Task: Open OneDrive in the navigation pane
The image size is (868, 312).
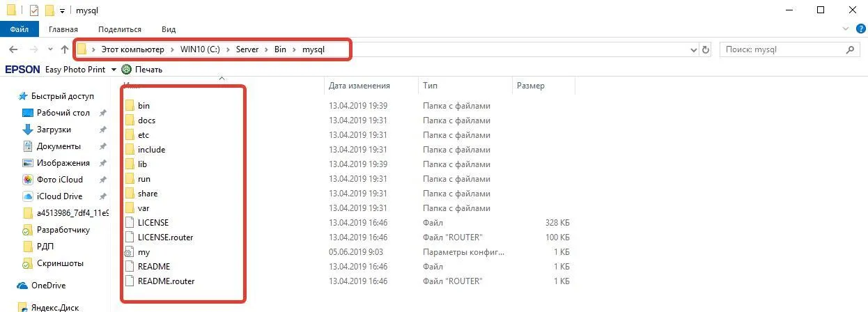Action: tap(48, 286)
